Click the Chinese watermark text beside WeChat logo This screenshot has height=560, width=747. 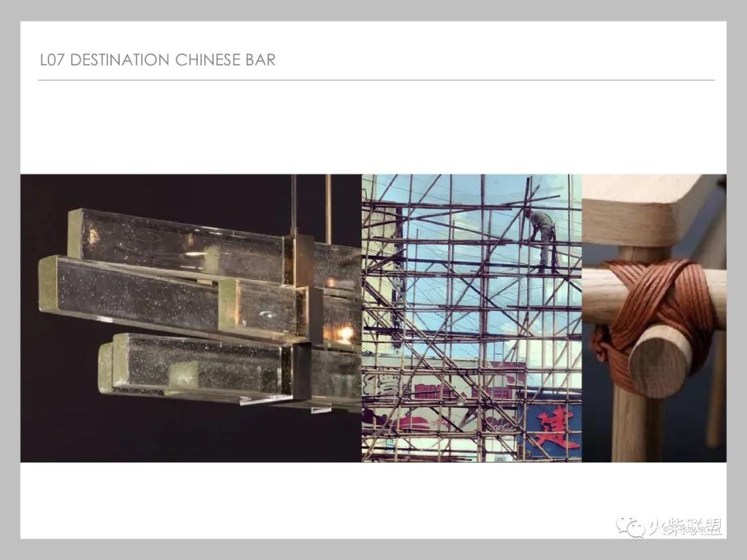[x=685, y=527]
